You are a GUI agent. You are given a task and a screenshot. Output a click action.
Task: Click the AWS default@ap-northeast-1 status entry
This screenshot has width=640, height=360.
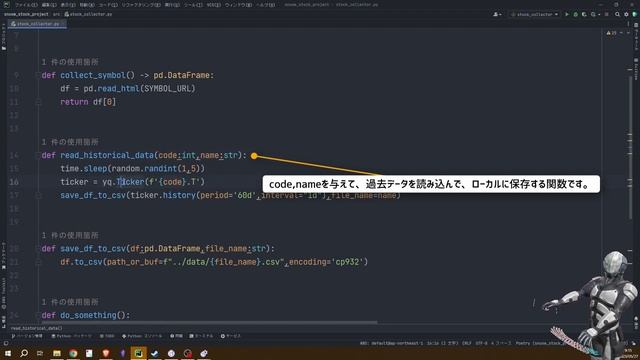[x=391, y=343]
